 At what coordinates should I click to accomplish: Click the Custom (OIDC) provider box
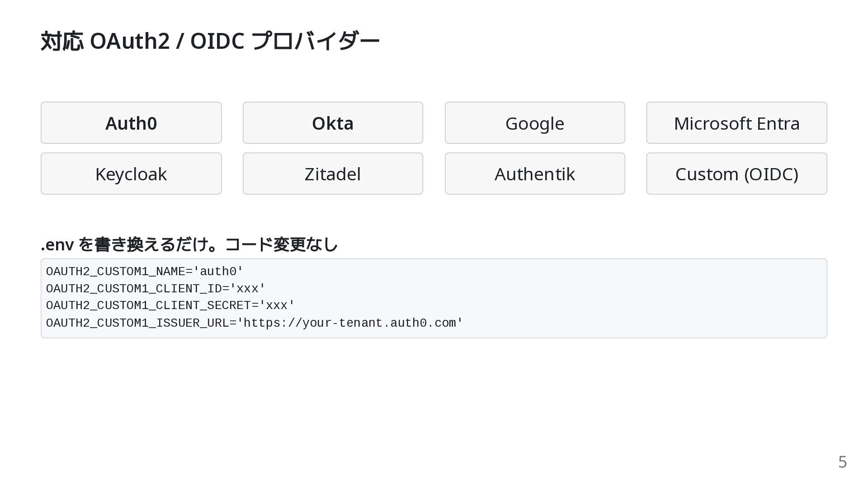736,174
